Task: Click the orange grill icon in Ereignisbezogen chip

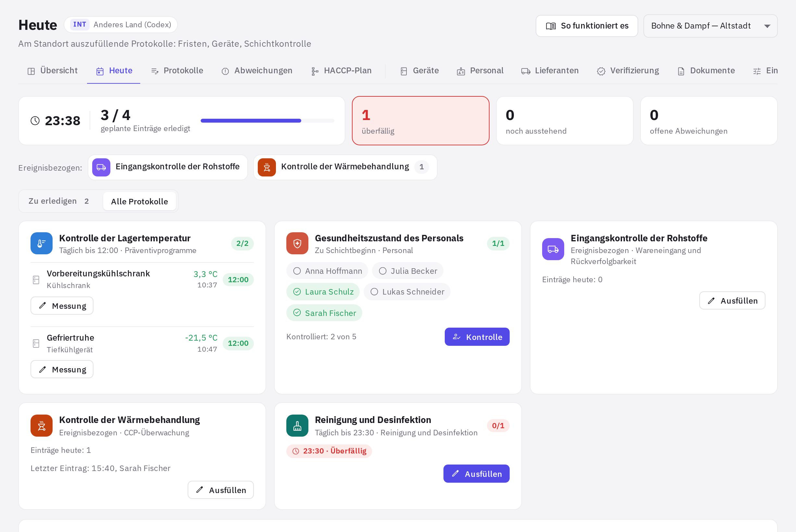Action: coord(267,167)
